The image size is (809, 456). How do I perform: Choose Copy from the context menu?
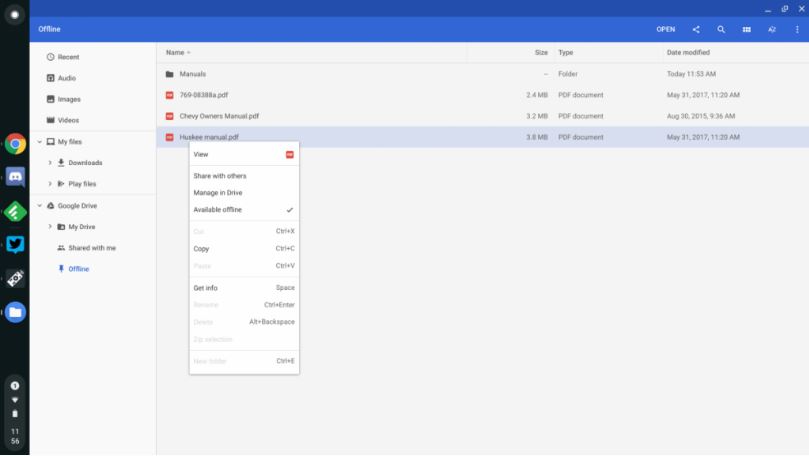[243, 248]
